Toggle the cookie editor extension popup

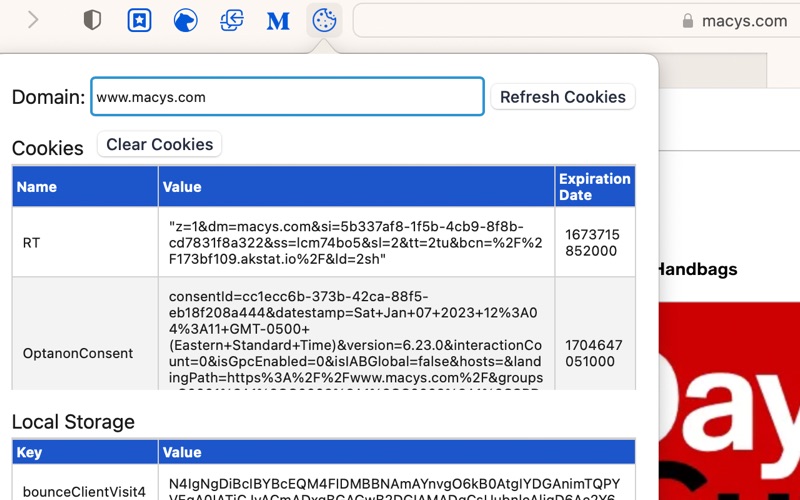coord(324,20)
